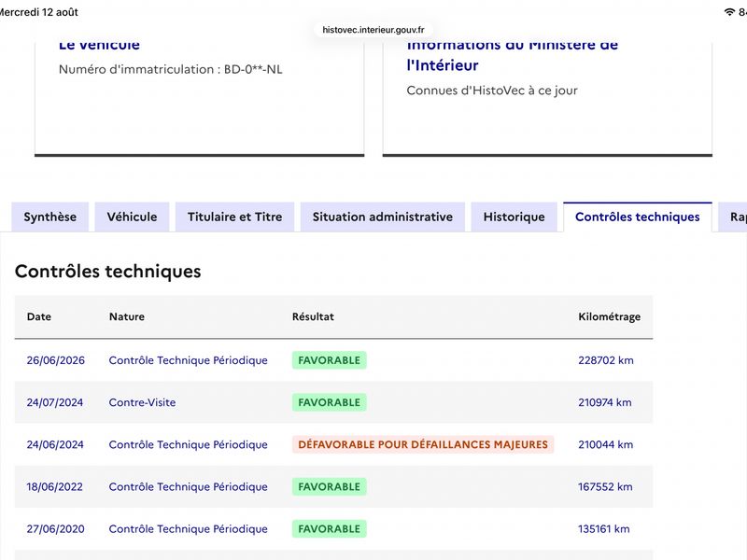Tap the Mercredi 12 août date
This screenshot has width=747, height=560.
click(38, 12)
